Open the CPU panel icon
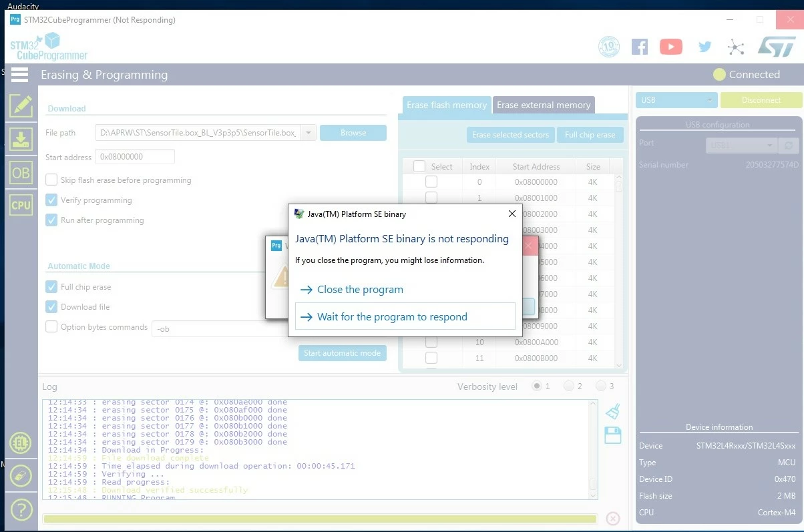The width and height of the screenshot is (804, 532). click(21, 205)
